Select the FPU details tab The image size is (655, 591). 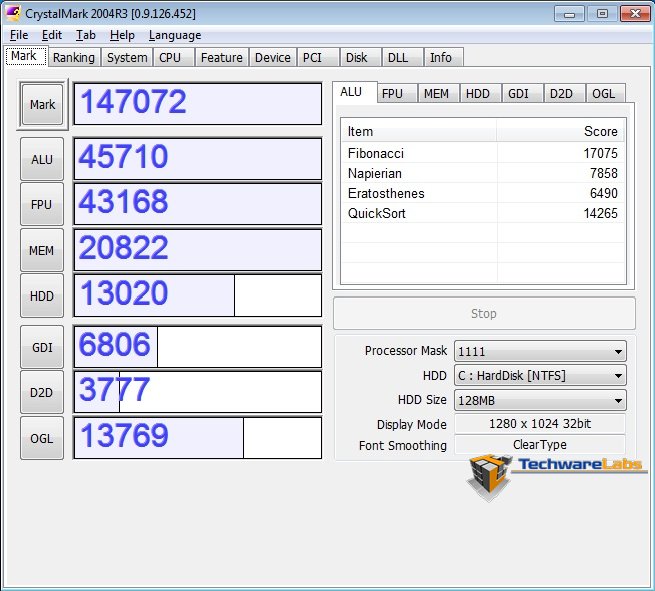(x=397, y=93)
